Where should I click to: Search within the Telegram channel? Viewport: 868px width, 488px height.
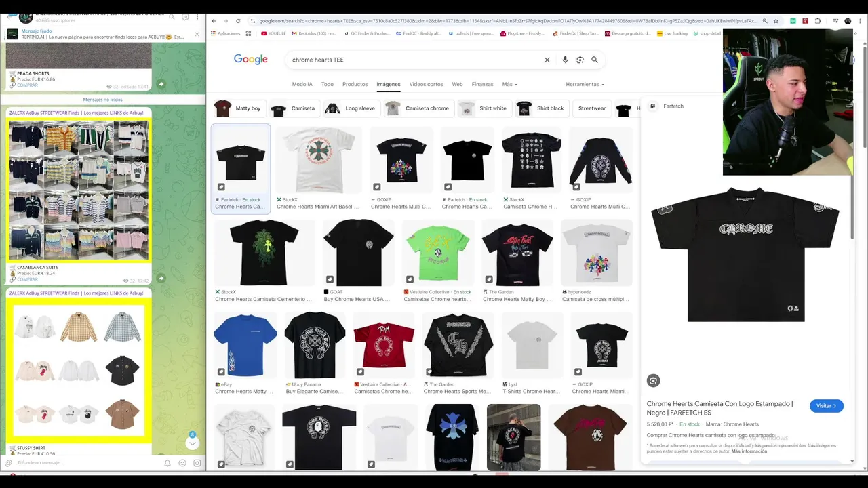click(172, 17)
